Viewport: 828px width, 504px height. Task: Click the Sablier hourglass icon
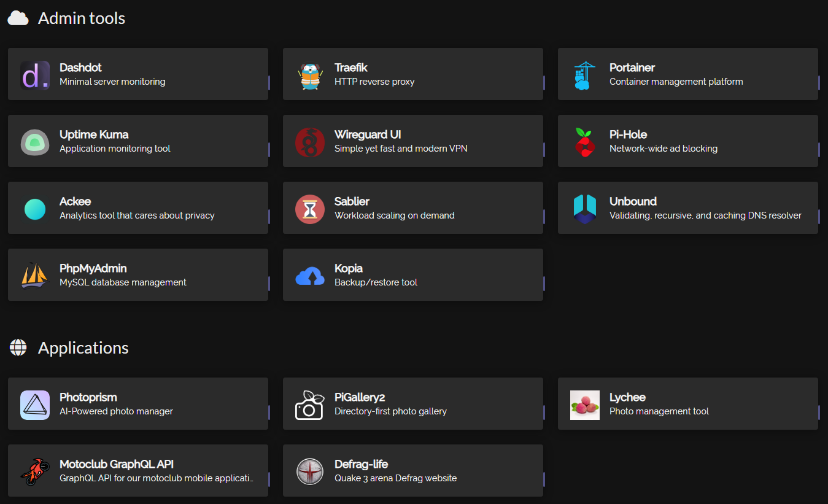pos(310,209)
